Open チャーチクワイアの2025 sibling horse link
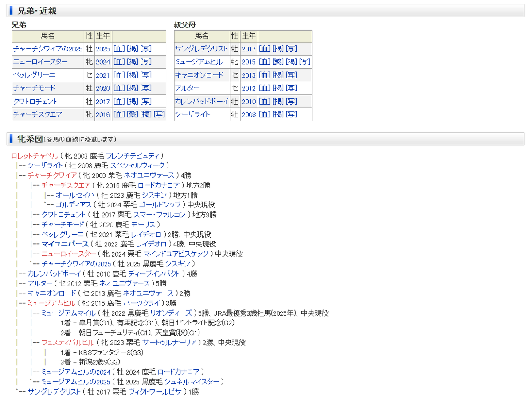 click(x=48, y=49)
